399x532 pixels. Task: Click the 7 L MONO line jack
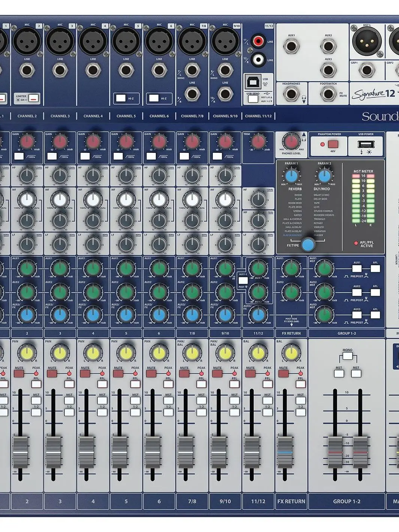pos(192,70)
